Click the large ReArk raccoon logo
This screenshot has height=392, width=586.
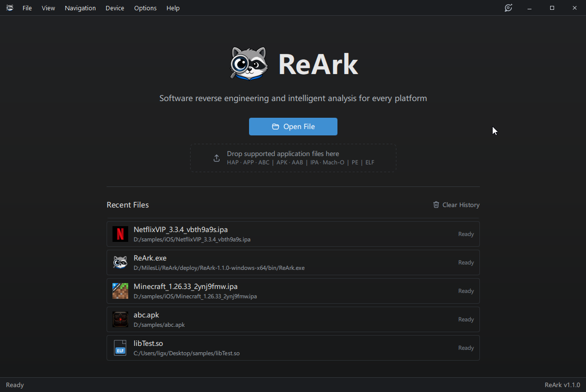click(x=249, y=63)
